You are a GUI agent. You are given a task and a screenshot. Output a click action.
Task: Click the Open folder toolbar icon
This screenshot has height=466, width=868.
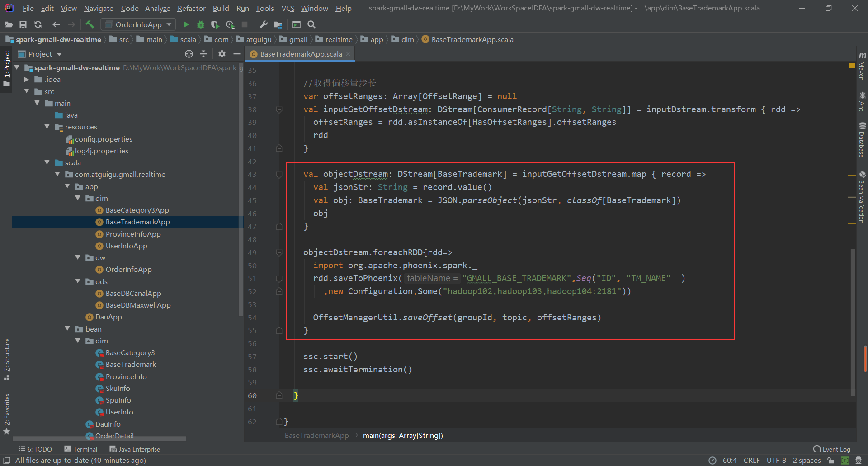(x=9, y=24)
